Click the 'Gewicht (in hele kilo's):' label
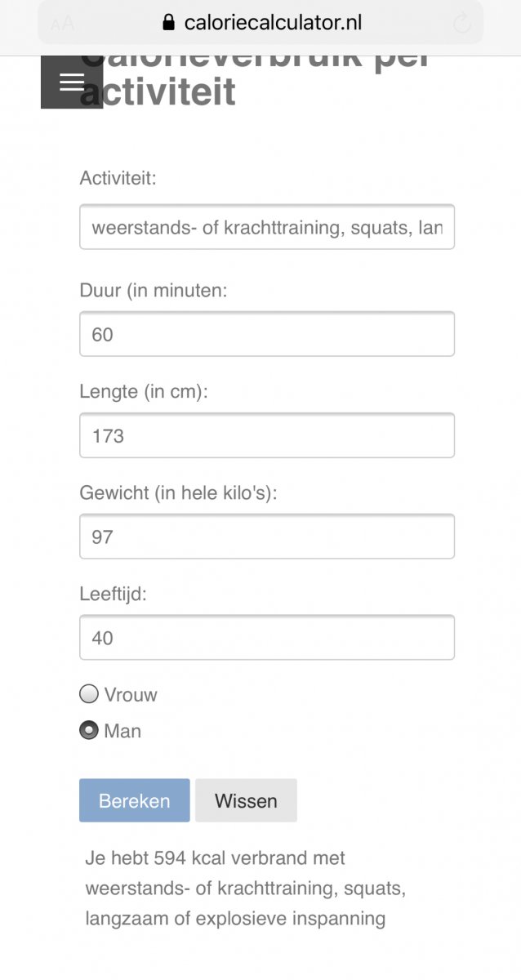The image size is (521, 980). coord(178,492)
